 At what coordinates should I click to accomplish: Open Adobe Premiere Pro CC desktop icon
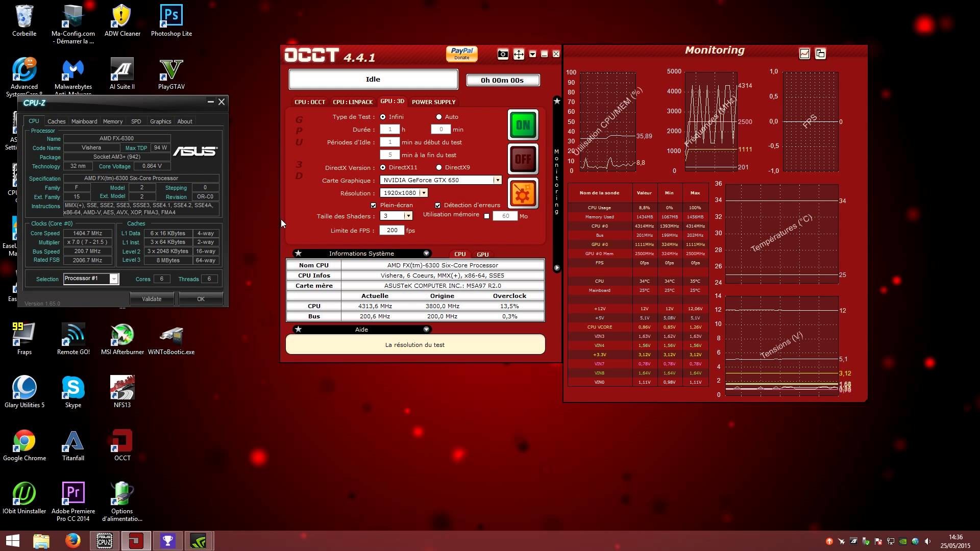[x=73, y=502]
